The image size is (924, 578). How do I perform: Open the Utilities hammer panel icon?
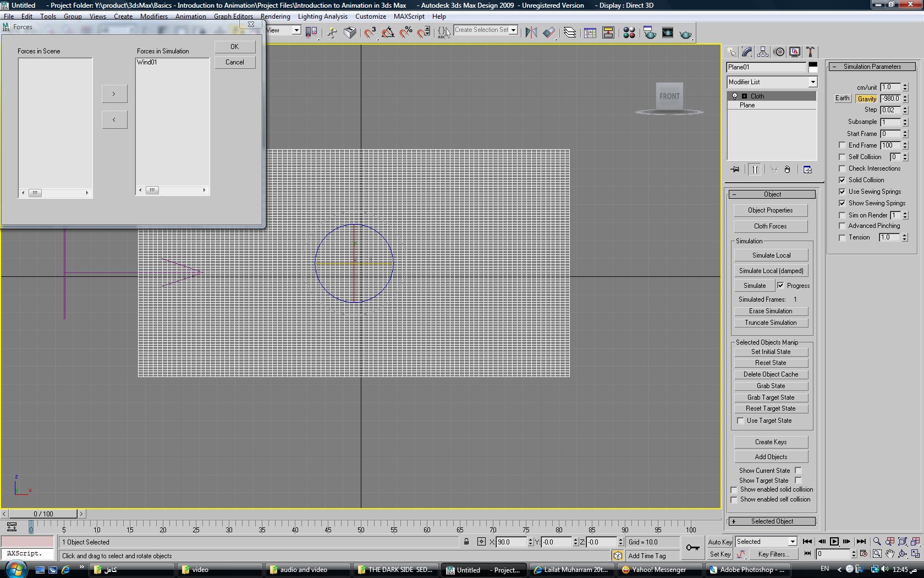pyautogui.click(x=810, y=52)
